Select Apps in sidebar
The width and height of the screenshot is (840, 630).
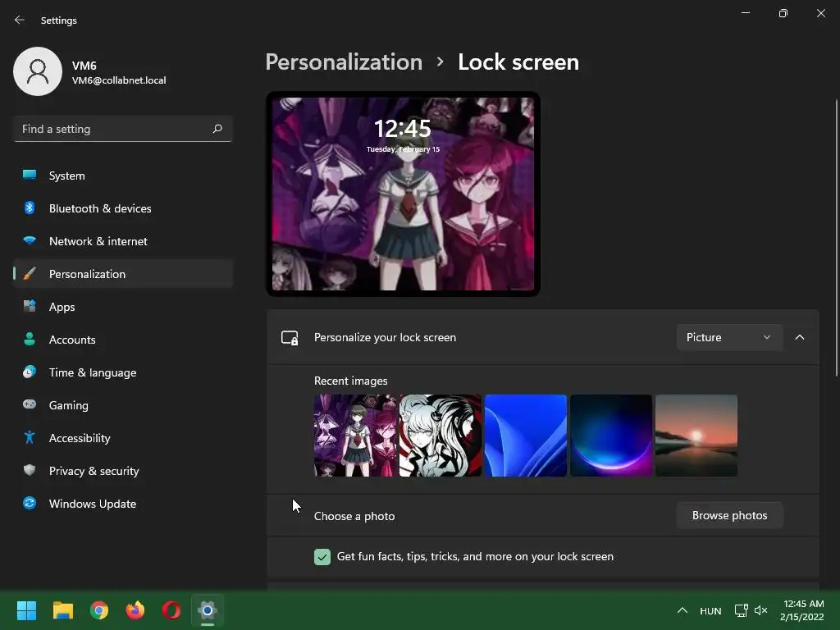123,307
